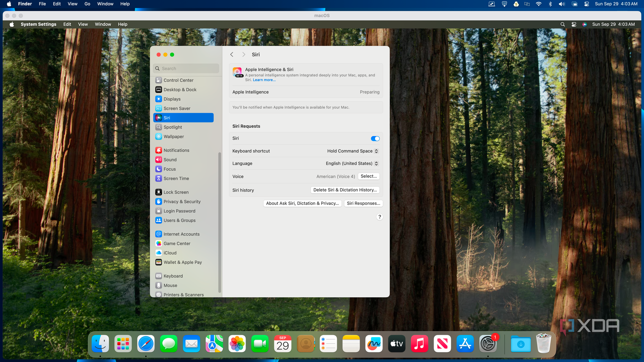Image resolution: width=644 pixels, height=362 pixels.
Task: Go back with the left chevron
Action: click(231, 55)
